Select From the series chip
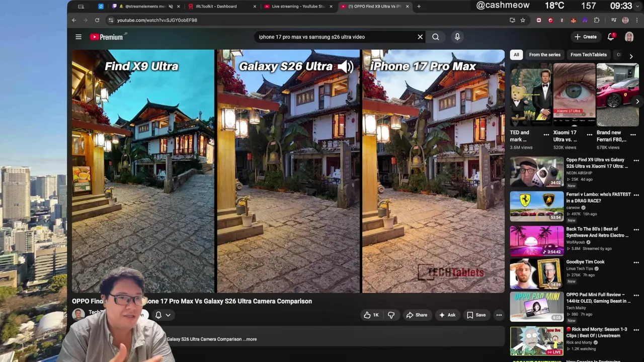The image size is (644, 362). click(544, 55)
